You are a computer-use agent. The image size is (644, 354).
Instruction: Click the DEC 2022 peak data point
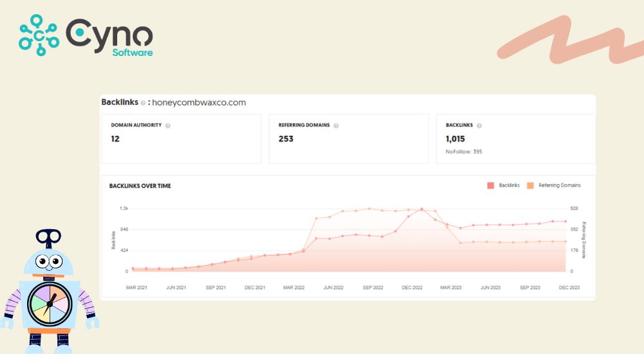click(x=422, y=209)
